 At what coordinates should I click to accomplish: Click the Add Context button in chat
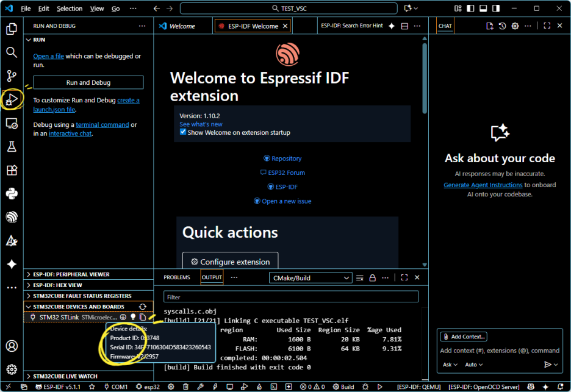[464, 337]
